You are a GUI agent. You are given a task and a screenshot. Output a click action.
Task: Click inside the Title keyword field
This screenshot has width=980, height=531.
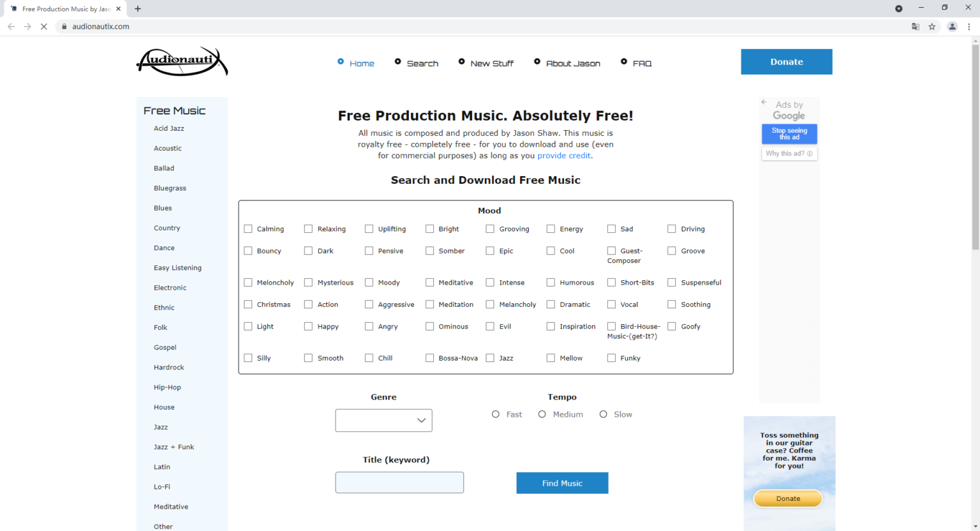pyautogui.click(x=399, y=482)
